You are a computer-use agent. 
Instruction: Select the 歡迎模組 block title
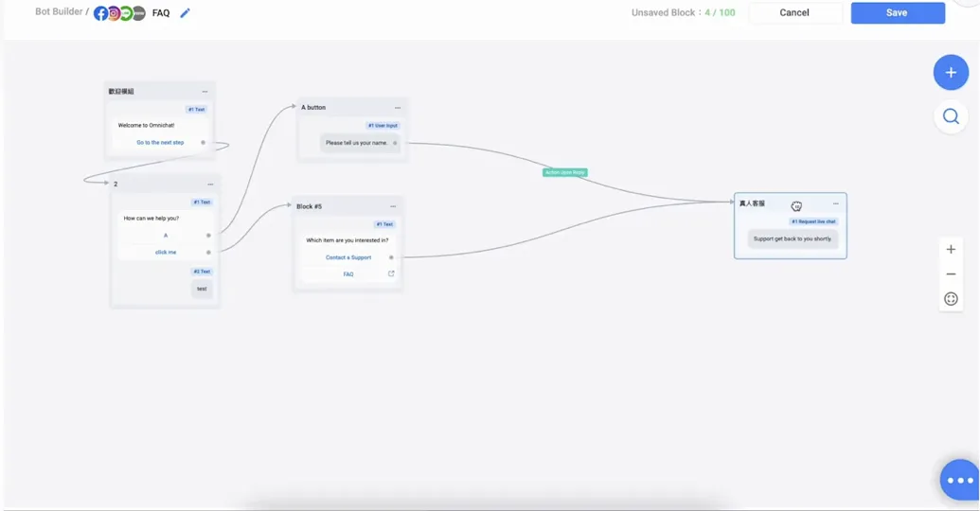pos(121,91)
